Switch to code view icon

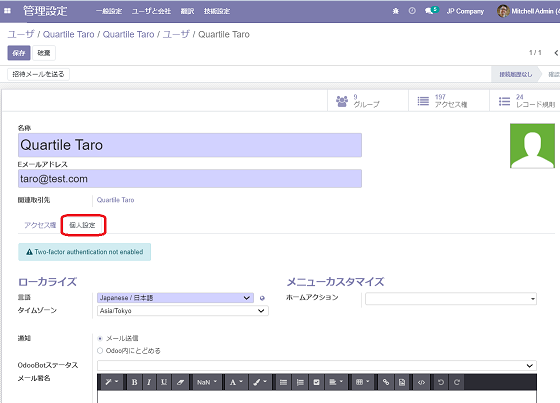click(x=421, y=382)
